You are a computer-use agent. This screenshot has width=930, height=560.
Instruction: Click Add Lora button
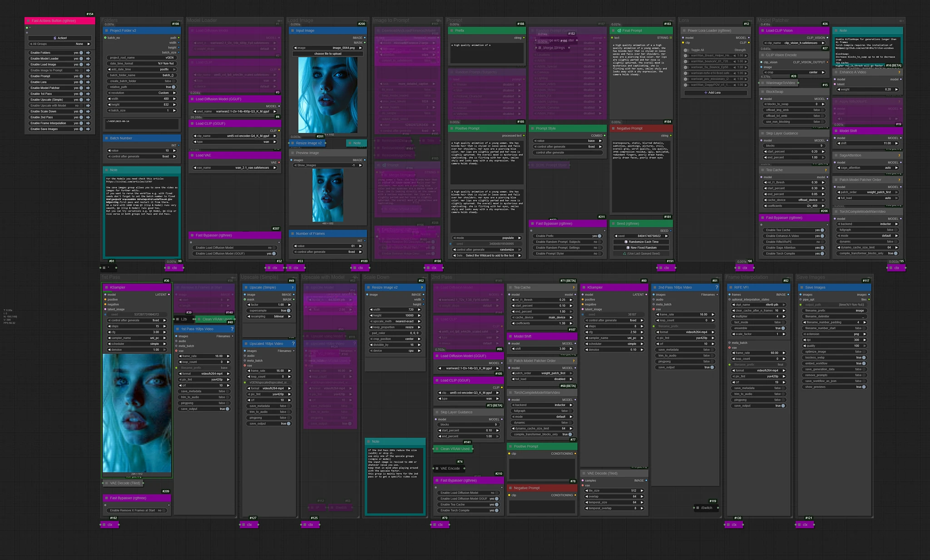pyautogui.click(x=715, y=93)
